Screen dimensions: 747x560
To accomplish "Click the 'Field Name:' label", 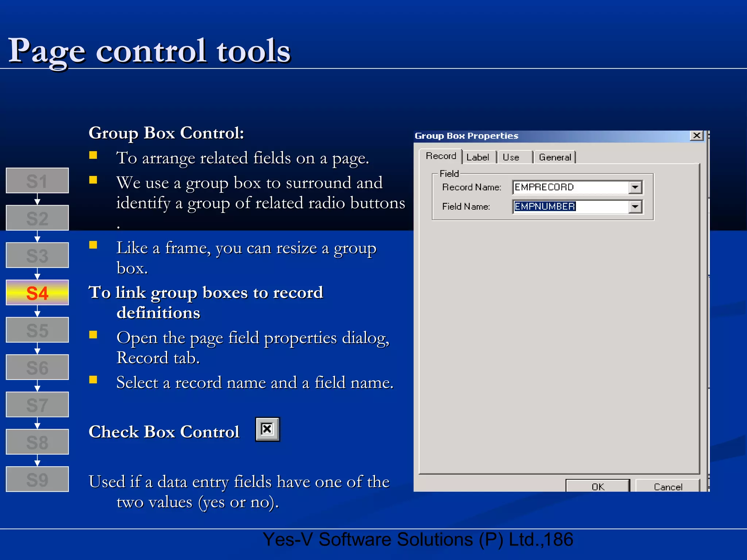I will pyautogui.click(x=466, y=207).
